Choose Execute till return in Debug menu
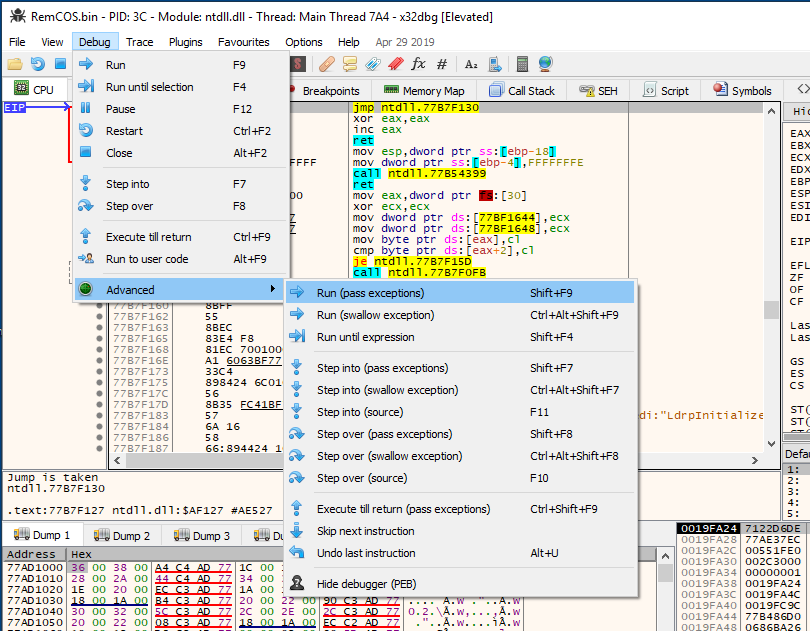Image resolution: width=810 pixels, height=631 pixels. (180, 237)
